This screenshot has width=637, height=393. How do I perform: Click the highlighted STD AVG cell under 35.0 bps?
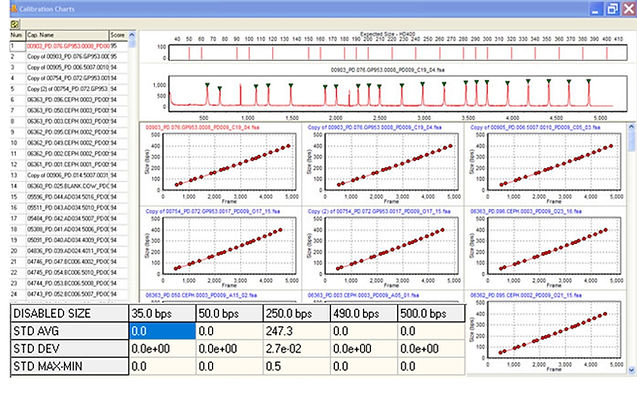(162, 331)
